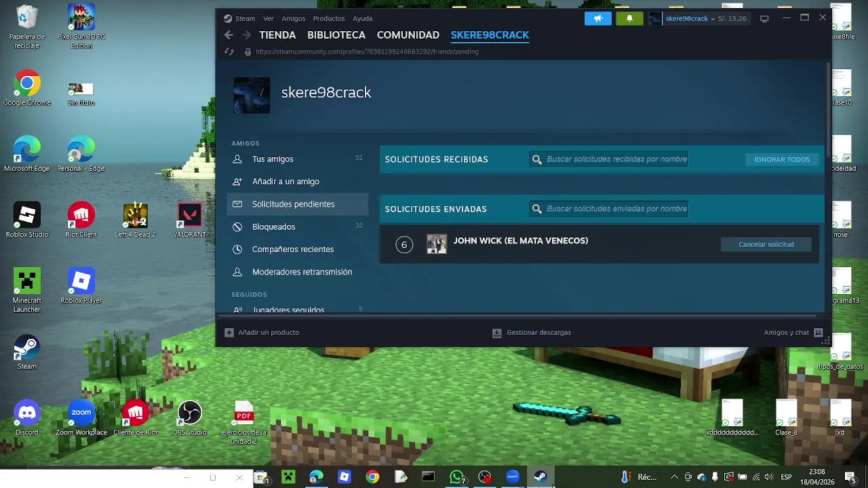Open the SKERE98CRACK profile tab
This screenshot has height=488, width=868.
tap(490, 35)
